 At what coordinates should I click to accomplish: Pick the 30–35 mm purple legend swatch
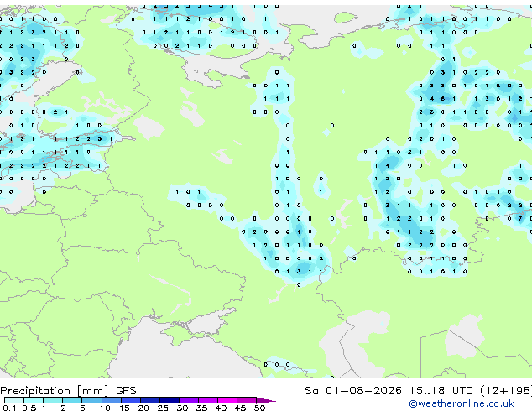point(189,400)
